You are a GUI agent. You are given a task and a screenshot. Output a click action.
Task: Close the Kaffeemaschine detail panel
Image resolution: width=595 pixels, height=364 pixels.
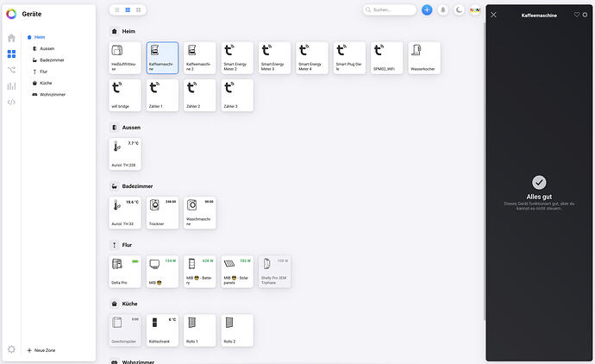[493, 15]
